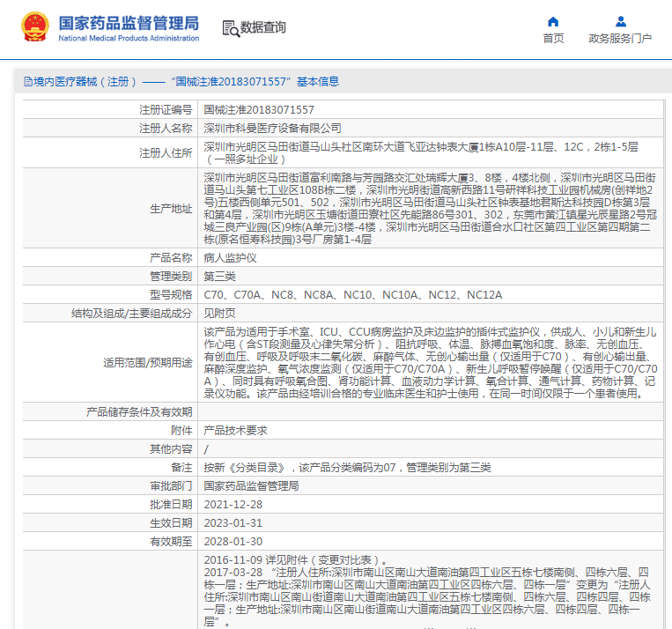Select the 批准日期 label
Screen dimensions: 672x629
click(x=171, y=504)
